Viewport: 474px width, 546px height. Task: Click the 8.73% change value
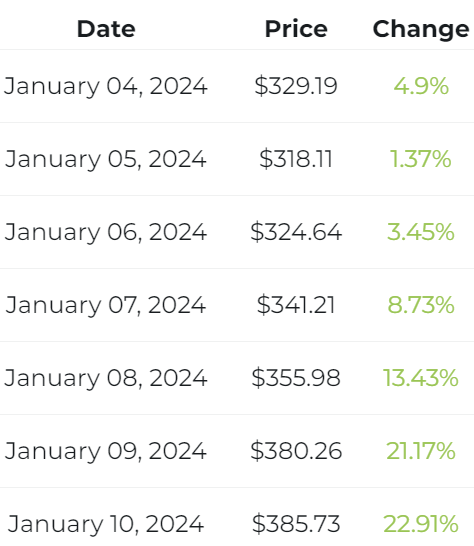(421, 305)
